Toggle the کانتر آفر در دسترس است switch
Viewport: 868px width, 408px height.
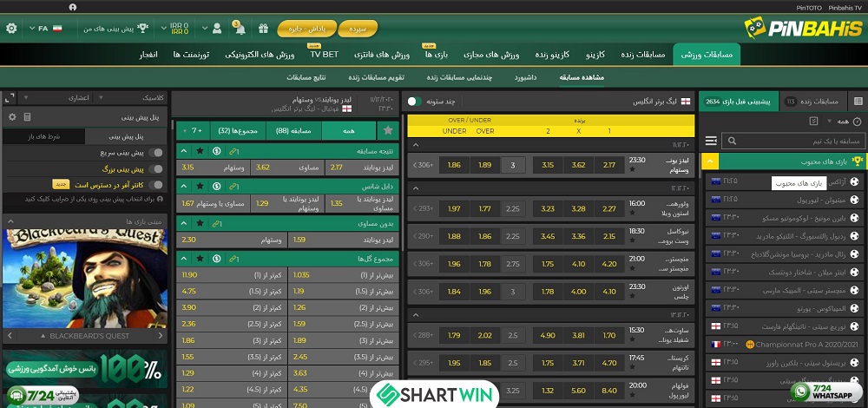[157, 185]
